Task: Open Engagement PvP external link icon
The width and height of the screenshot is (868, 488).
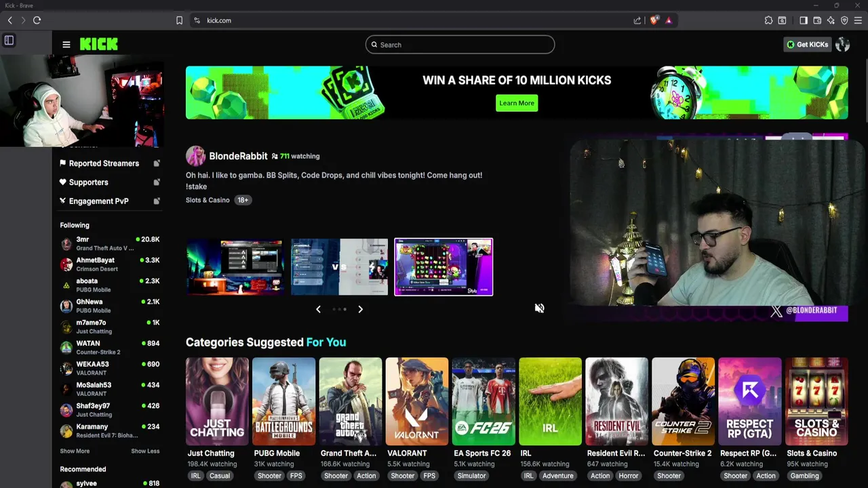Action: [x=157, y=201]
